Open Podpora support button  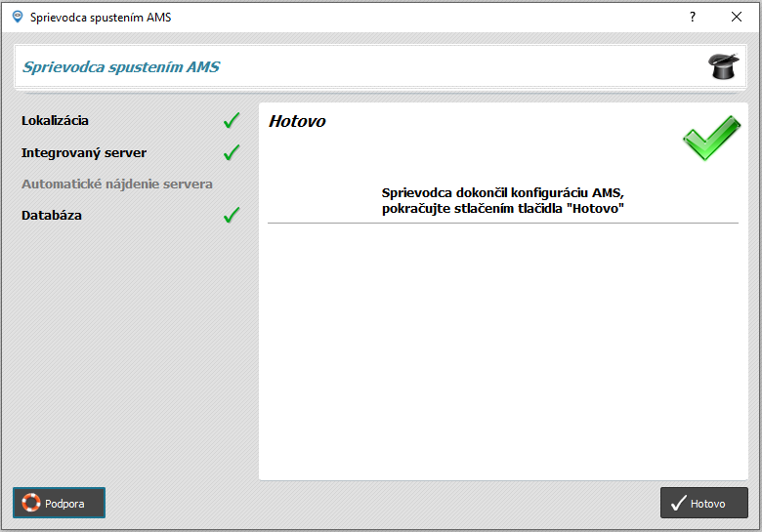(59, 503)
